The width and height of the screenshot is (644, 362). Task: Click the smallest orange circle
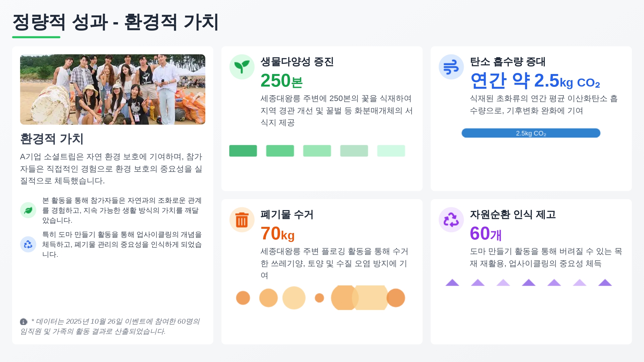pos(319,298)
